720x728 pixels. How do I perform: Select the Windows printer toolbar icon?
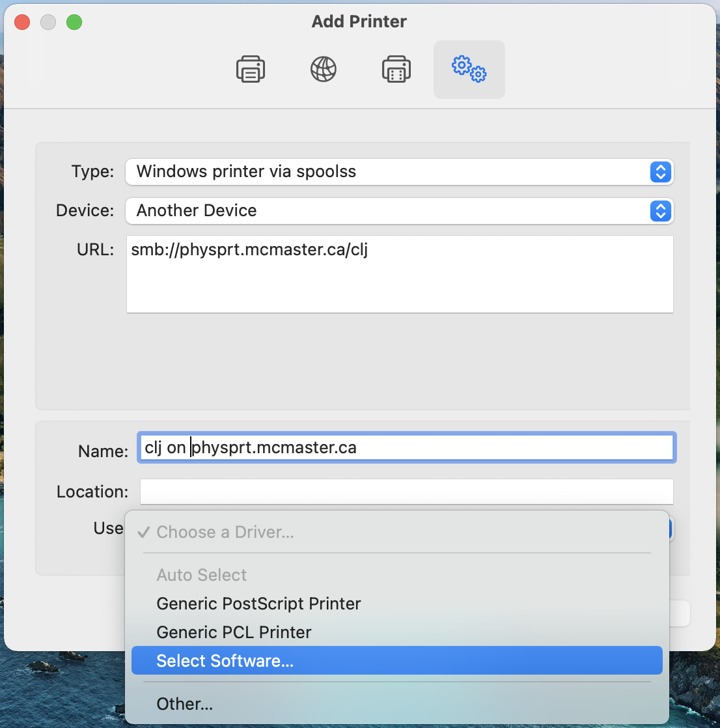point(396,69)
